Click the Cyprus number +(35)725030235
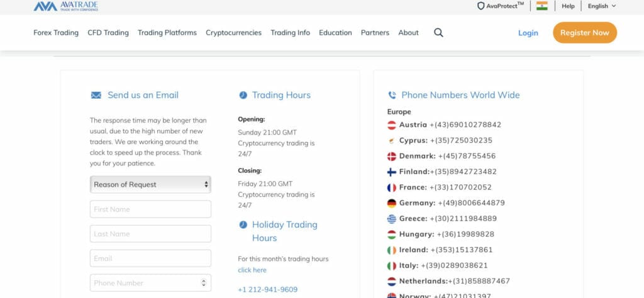Viewport: 644px width, 298px height. (461, 140)
